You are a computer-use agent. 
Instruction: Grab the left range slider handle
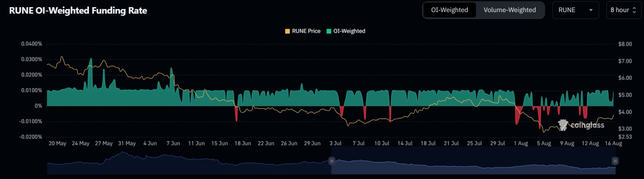pyautogui.click(x=332, y=161)
